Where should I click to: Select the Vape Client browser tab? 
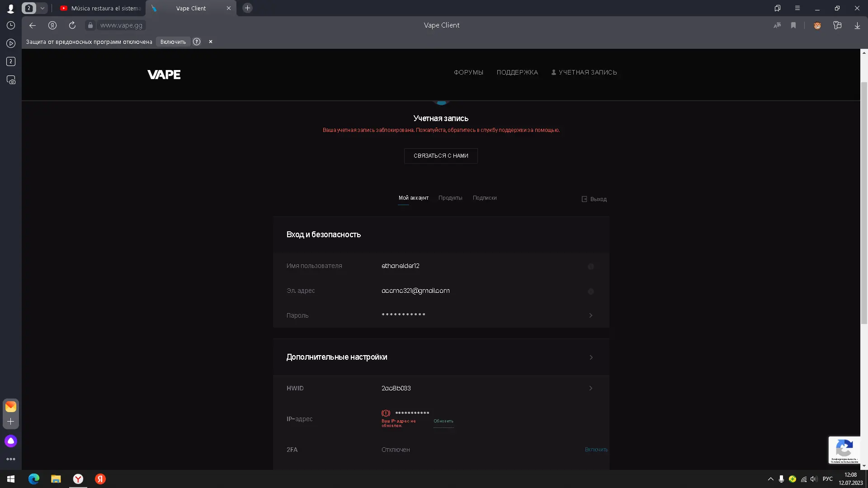coord(191,8)
